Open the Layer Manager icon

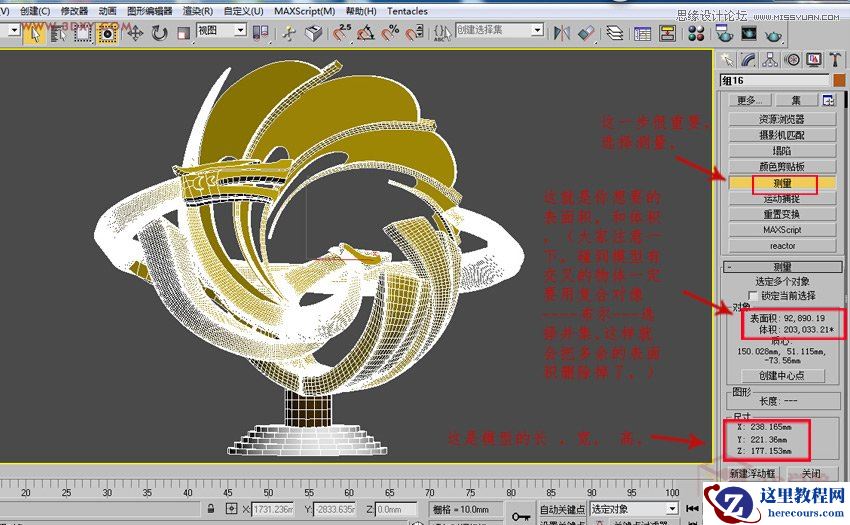click(x=615, y=34)
